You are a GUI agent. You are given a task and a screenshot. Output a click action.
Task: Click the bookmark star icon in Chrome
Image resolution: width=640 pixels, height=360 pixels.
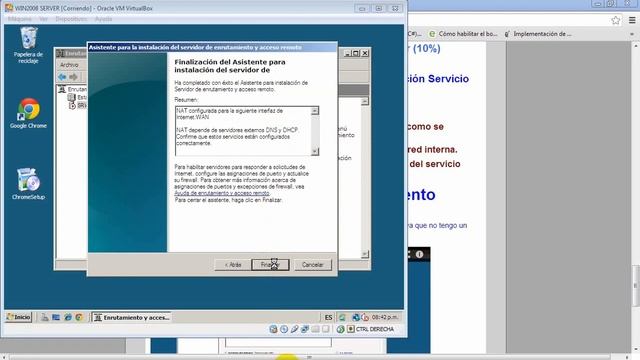coord(616,20)
